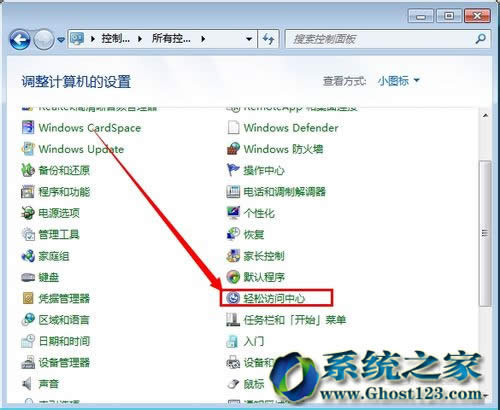Viewport: 500px width, 410px height.
Task: Open the 个性化 link
Action: coord(259,213)
